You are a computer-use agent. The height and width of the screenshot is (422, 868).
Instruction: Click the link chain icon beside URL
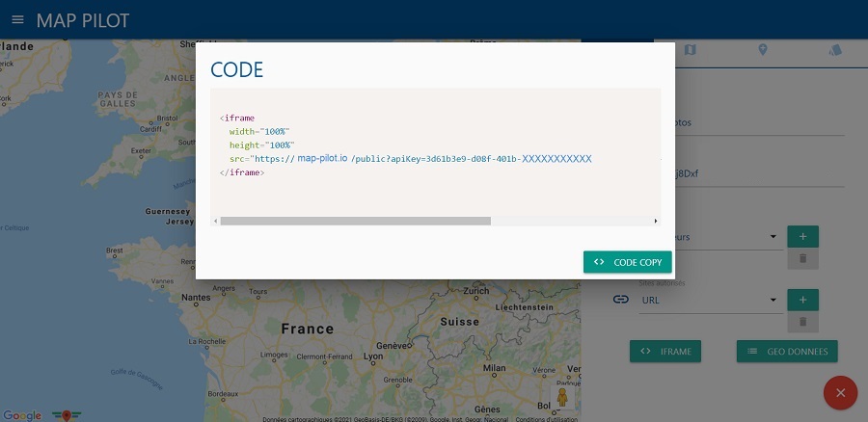click(x=621, y=300)
